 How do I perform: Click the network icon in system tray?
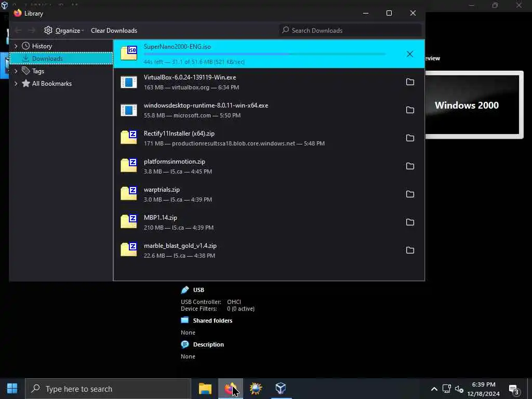click(x=446, y=389)
